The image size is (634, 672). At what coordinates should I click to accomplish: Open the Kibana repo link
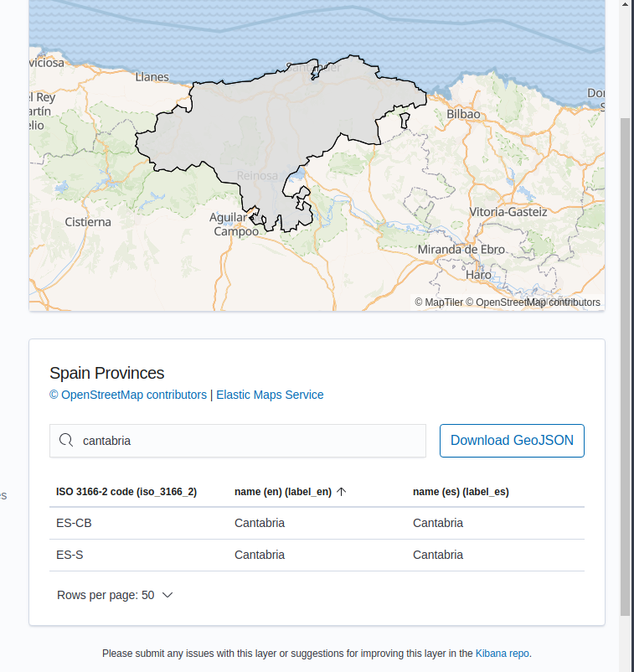pos(503,654)
